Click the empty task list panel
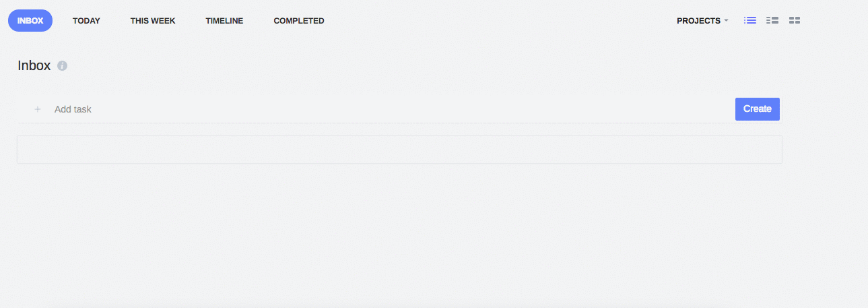 pos(399,150)
